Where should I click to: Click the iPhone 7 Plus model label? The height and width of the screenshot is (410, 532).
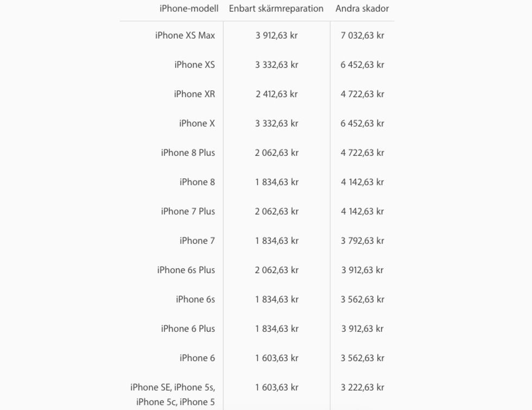pos(188,211)
